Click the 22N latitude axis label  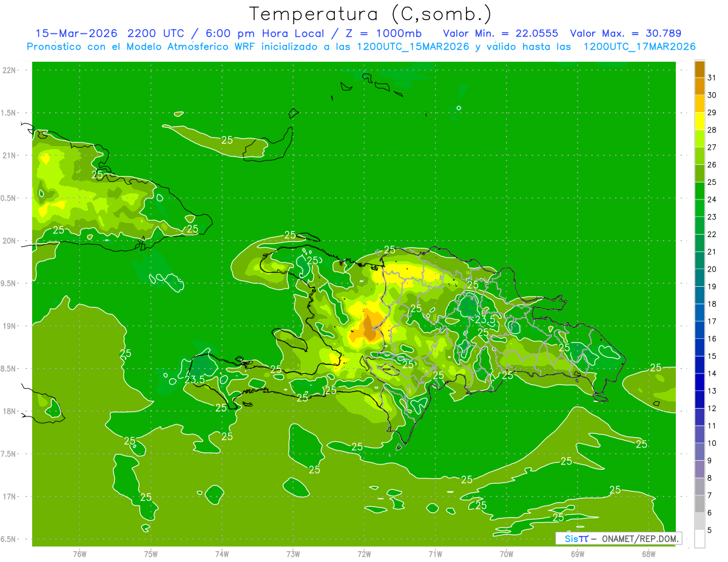10,70
